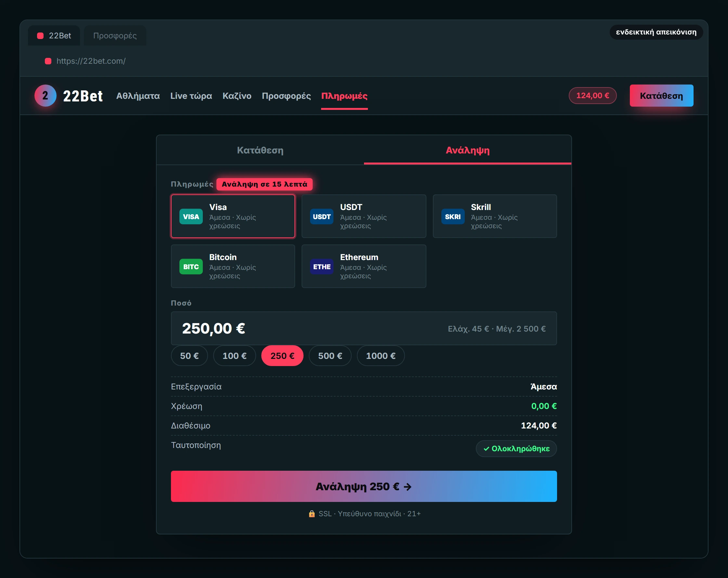
Task: Click the BITC Bitcoin badge icon
Action: tap(191, 267)
